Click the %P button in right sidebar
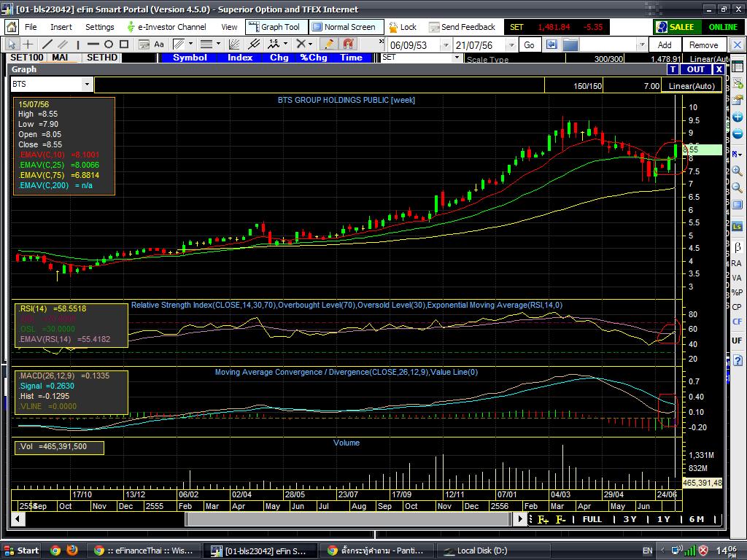 (x=737, y=292)
